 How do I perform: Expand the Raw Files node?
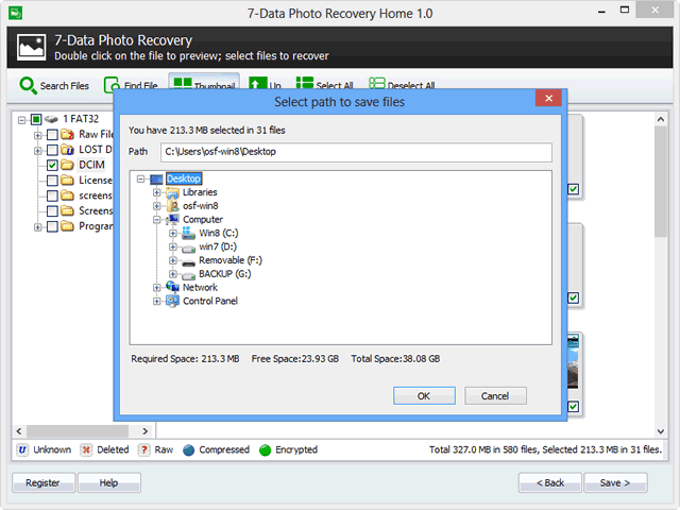click(x=38, y=135)
